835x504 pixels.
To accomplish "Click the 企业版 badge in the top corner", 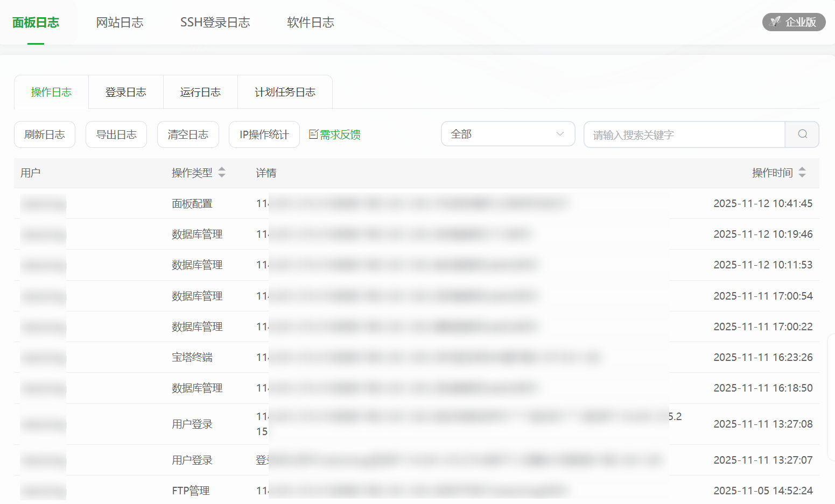I will tap(794, 22).
